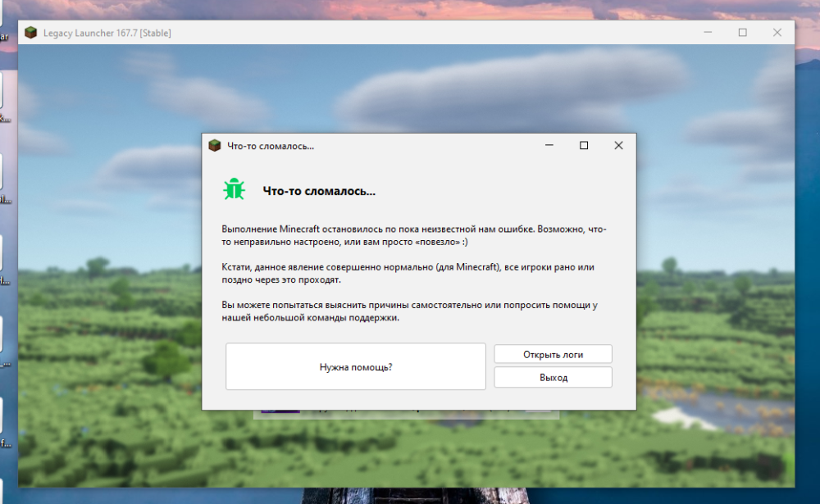Click the paragraph starting "Выполнение Minecraft остановилось"
Screen dimensions: 820x504
[x=414, y=235]
